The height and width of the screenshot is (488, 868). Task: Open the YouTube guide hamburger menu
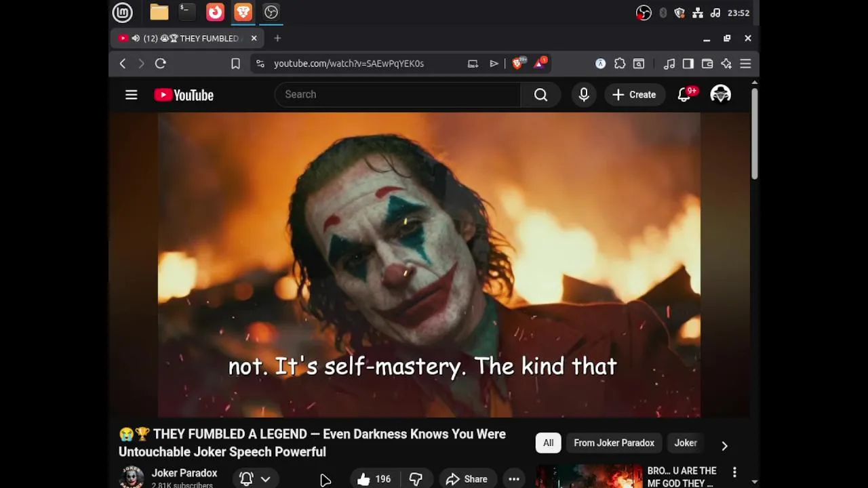(x=132, y=95)
